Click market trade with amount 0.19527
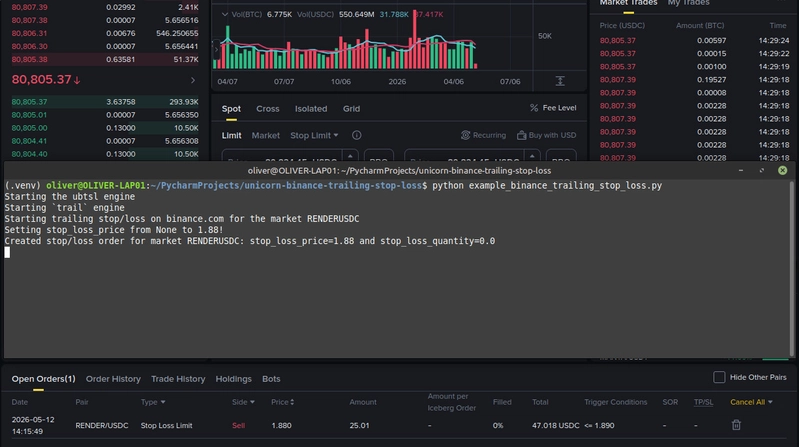Viewport: 799px width, 447px height. [x=694, y=80]
